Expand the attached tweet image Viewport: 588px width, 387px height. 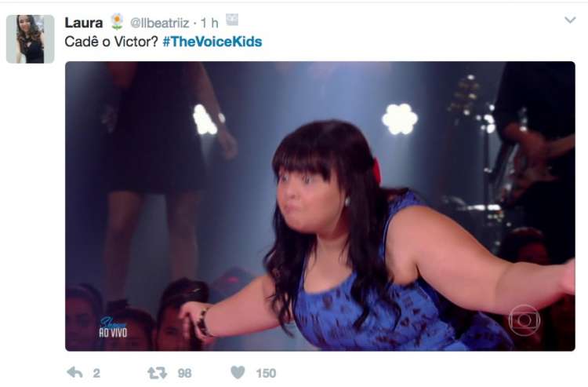click(x=320, y=206)
